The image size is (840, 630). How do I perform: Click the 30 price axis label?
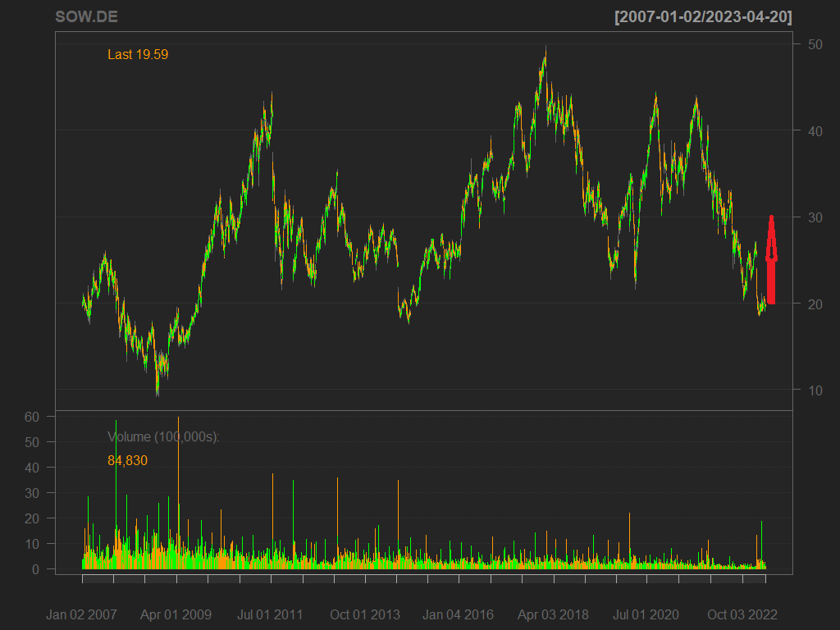(815, 217)
